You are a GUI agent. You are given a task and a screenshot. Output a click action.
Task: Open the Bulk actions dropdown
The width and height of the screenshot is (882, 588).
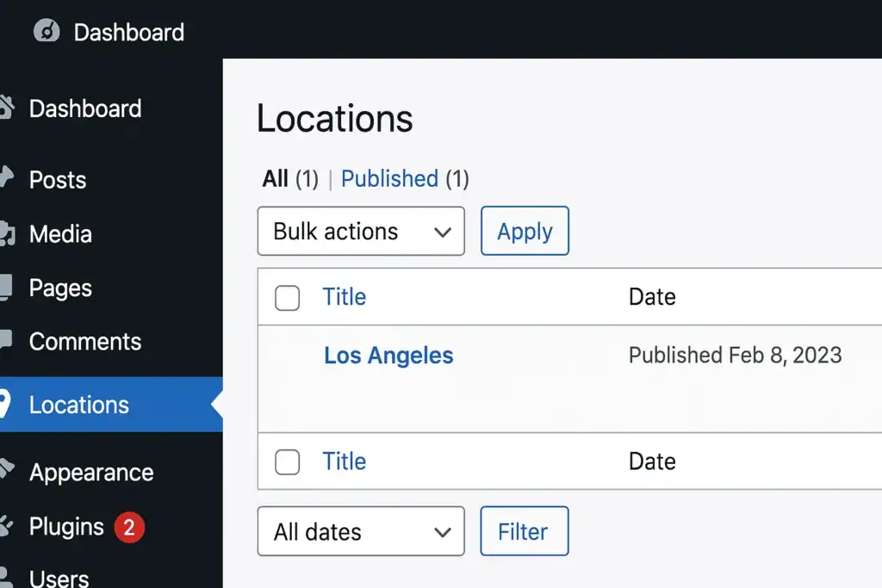(360, 231)
